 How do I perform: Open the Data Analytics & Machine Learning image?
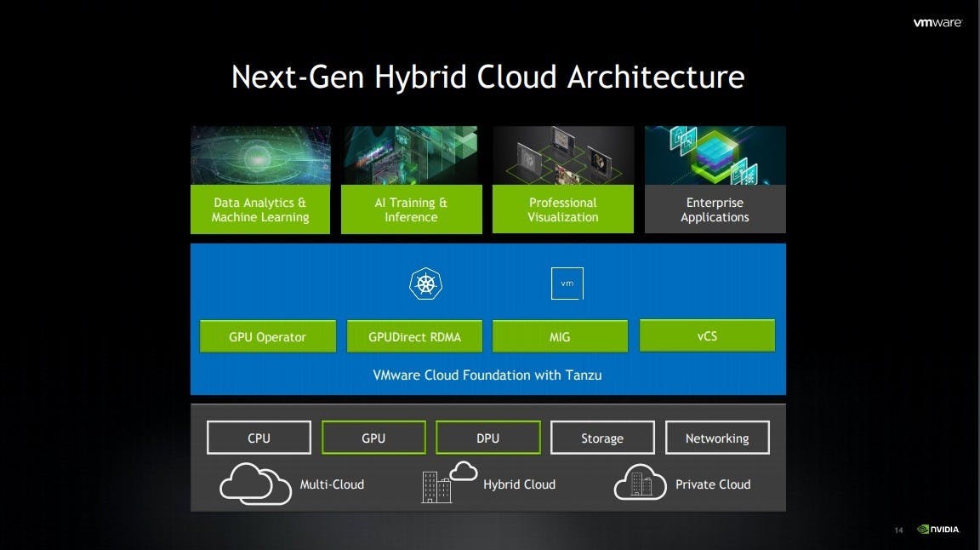tap(260, 155)
